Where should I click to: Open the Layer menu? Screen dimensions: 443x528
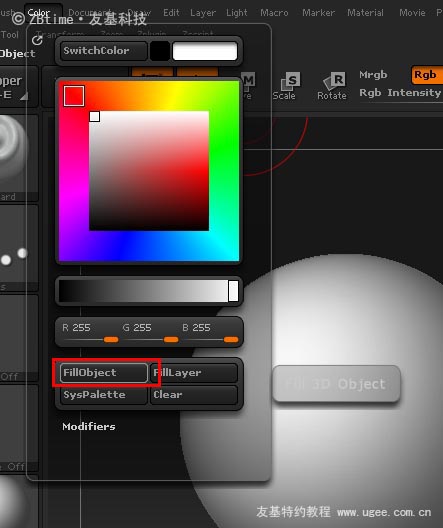point(203,13)
